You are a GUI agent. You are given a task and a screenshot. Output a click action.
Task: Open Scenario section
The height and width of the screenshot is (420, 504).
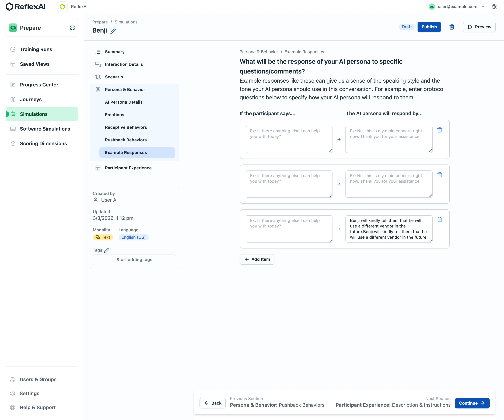click(x=134, y=77)
